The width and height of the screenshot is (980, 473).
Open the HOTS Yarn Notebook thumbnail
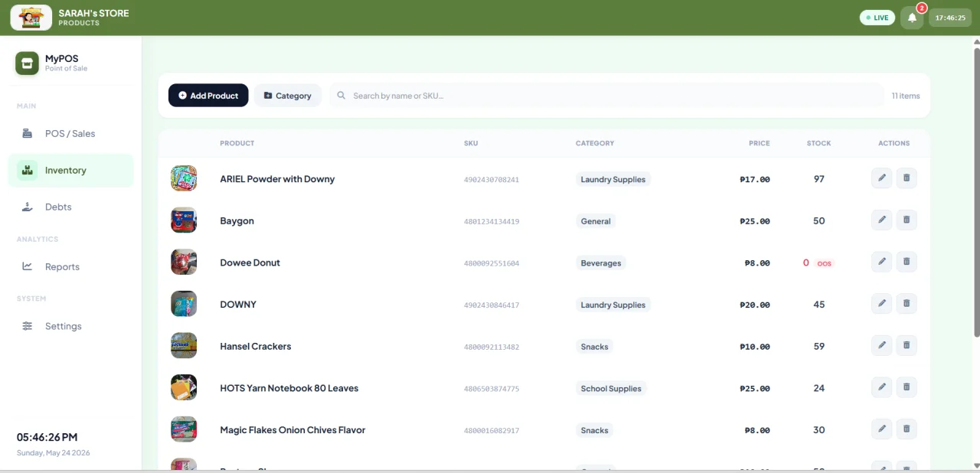coord(184,387)
